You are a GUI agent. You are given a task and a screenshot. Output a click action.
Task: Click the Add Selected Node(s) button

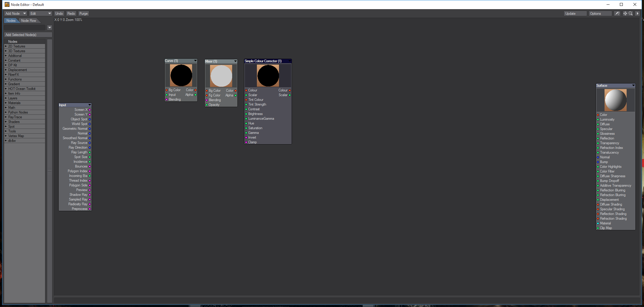[x=28, y=35]
